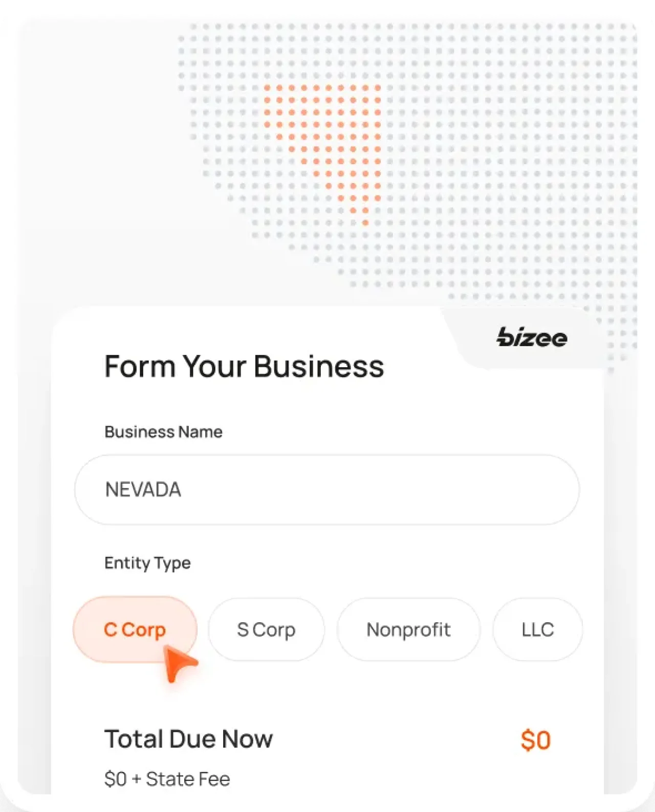Click the Total Due Now label

[x=189, y=738]
